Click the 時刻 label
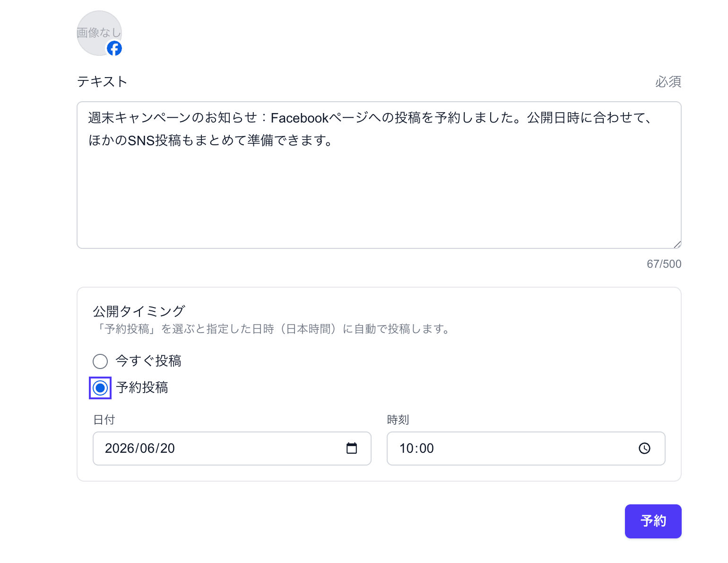This screenshot has width=728, height=563. pos(398,420)
